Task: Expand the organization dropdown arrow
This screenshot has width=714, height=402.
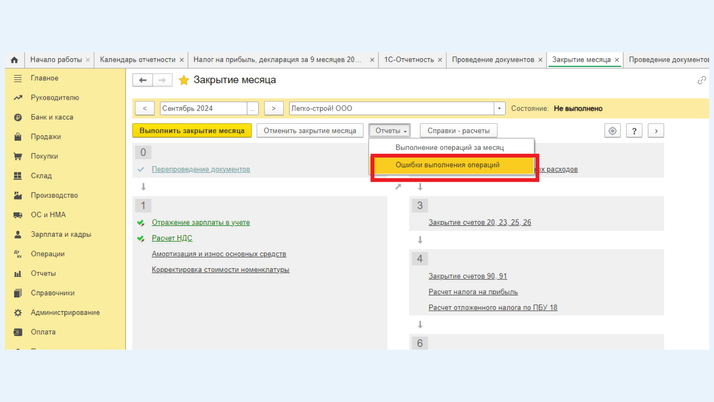Action: (499, 108)
